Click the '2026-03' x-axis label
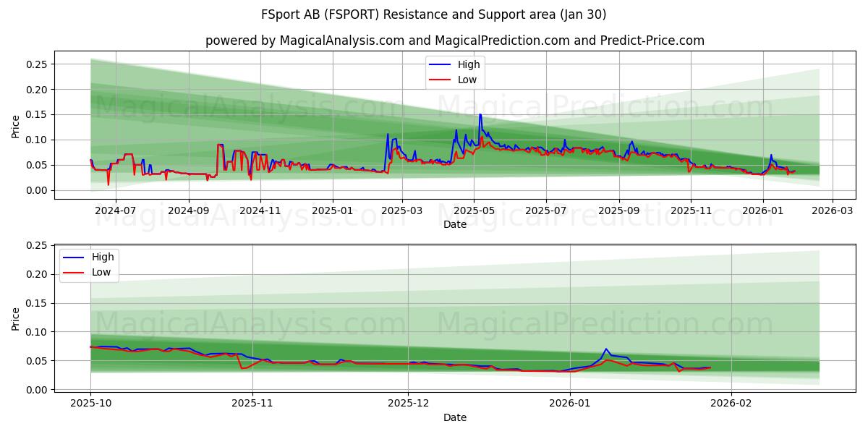This screenshot has width=868, height=434. 833,210
